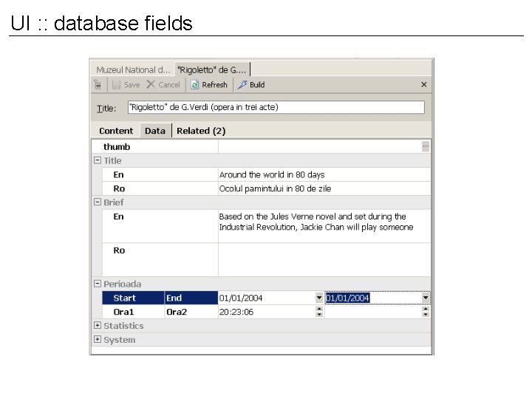The image size is (532, 399).
Task: Open the Start date dropdown arrow
Action: 319,298
